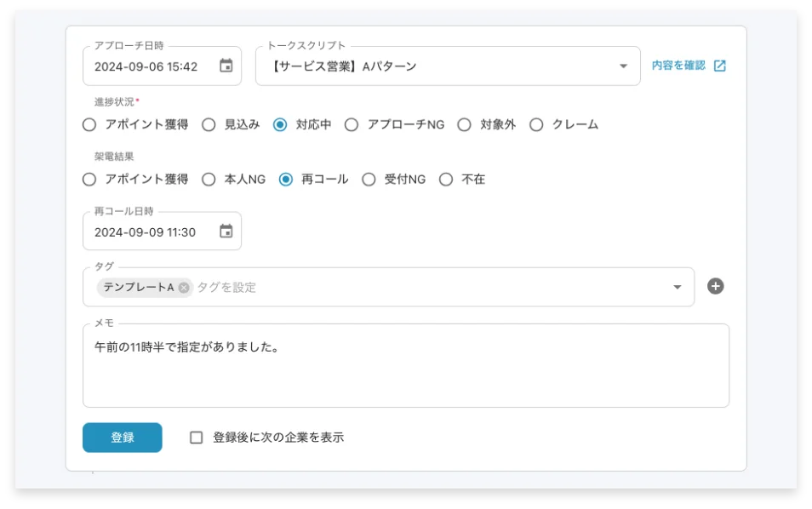Select アプローチNG progress status
This screenshot has width=812, height=509.
click(x=352, y=125)
